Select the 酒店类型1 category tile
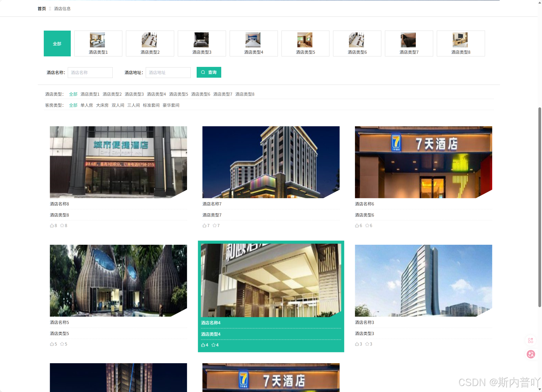 click(x=98, y=43)
